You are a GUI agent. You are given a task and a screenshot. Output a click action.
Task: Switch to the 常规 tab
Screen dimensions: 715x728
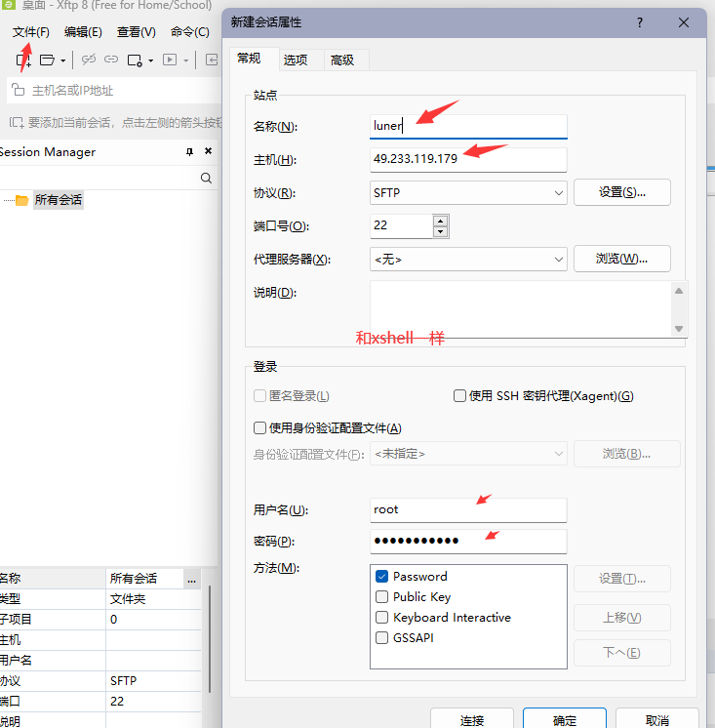click(x=249, y=59)
